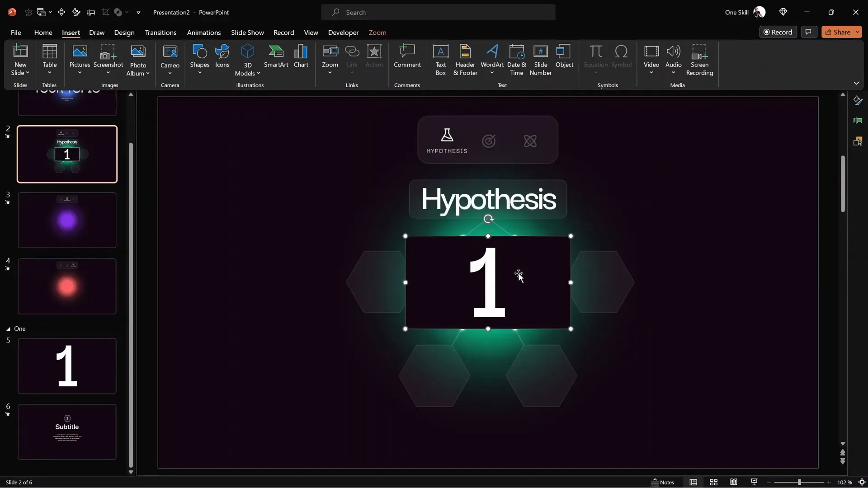Expand the Pictures dropdown arrow
This screenshot has width=868, height=488.
(80, 73)
